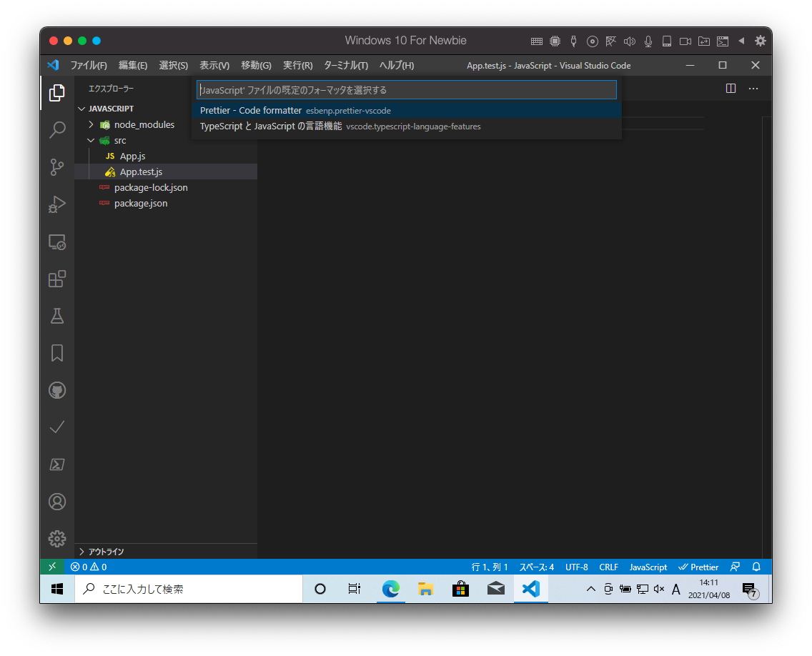Go to line via 行 1、列 1
The width and height of the screenshot is (812, 656).
[490, 567]
